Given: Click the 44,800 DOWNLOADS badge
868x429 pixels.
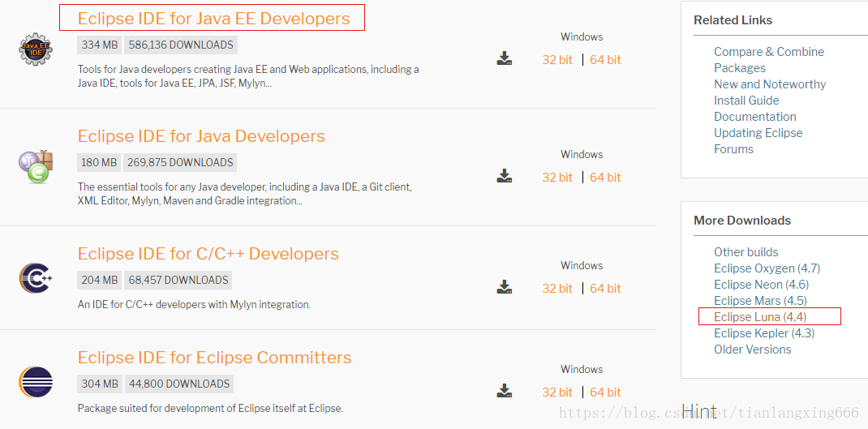Looking at the screenshot, I should pyautogui.click(x=178, y=384).
